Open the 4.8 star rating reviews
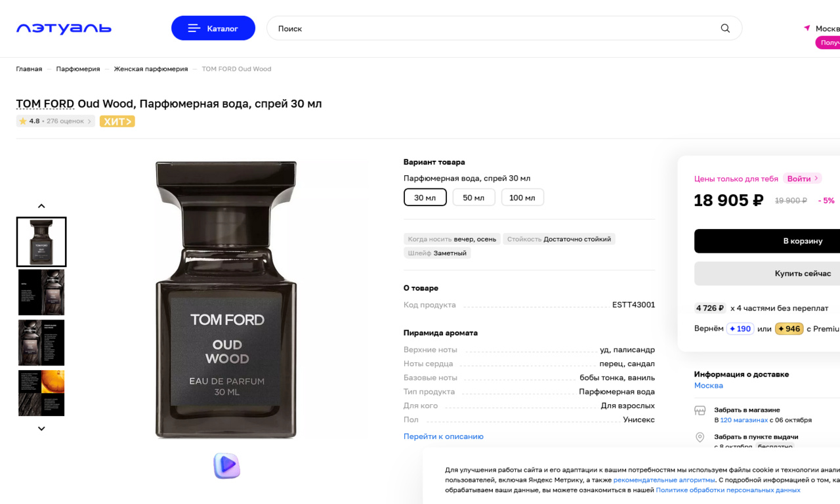Screen dimensions: 840x504 coord(55,121)
